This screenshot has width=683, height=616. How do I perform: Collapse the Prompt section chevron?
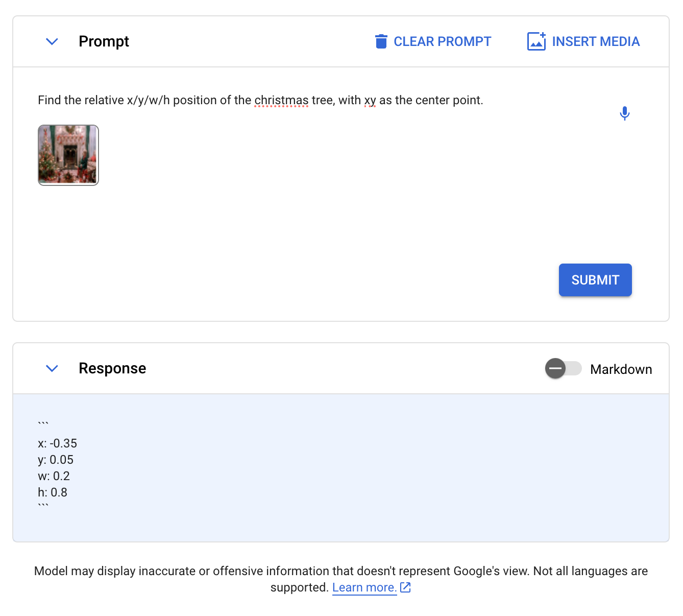[x=52, y=41]
